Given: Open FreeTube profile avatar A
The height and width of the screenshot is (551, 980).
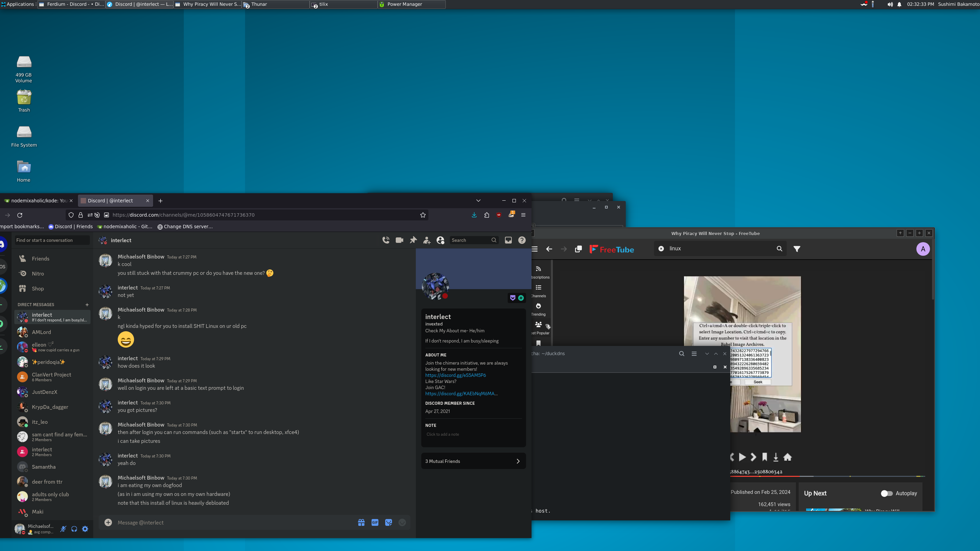Looking at the screenshot, I should pos(923,249).
